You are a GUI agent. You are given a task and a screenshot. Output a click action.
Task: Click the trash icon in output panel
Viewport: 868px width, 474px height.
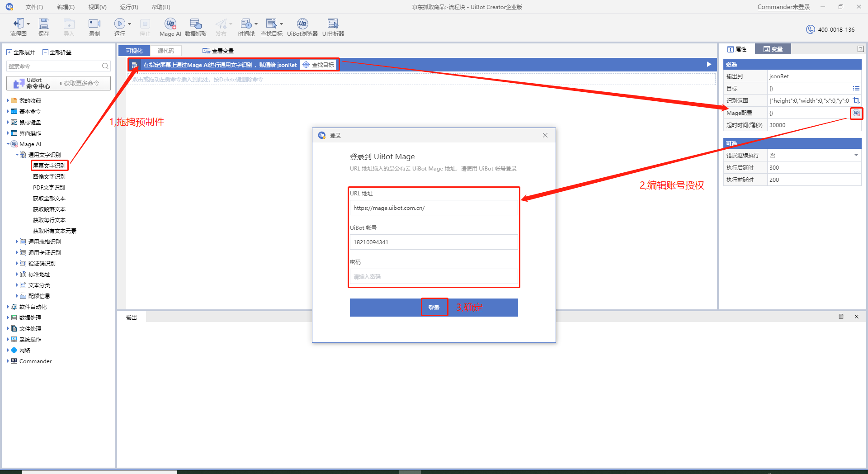pyautogui.click(x=841, y=317)
